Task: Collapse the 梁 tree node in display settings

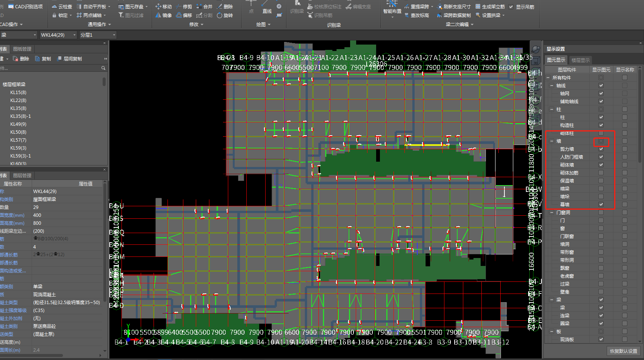Action: (x=552, y=300)
